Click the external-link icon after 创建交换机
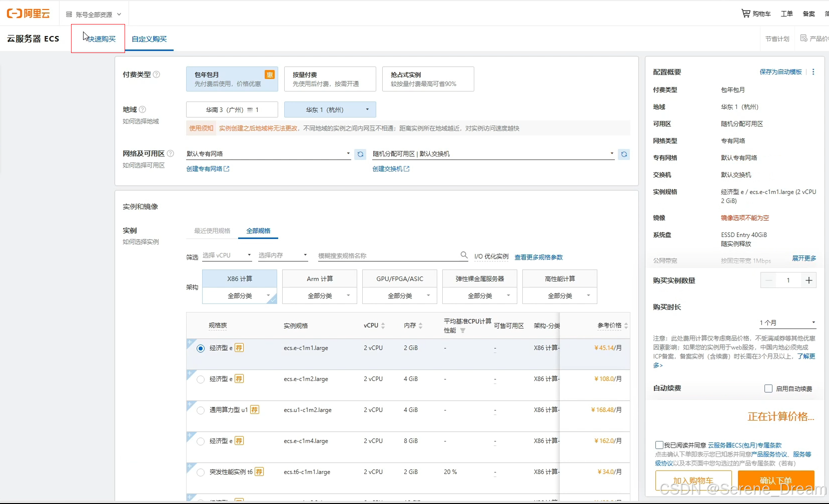829x504 pixels. point(407,169)
